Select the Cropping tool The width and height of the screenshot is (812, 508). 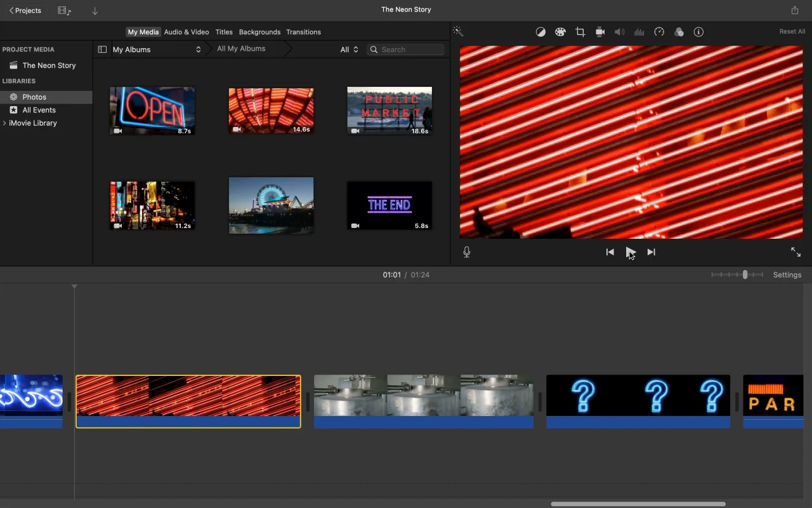click(x=580, y=32)
